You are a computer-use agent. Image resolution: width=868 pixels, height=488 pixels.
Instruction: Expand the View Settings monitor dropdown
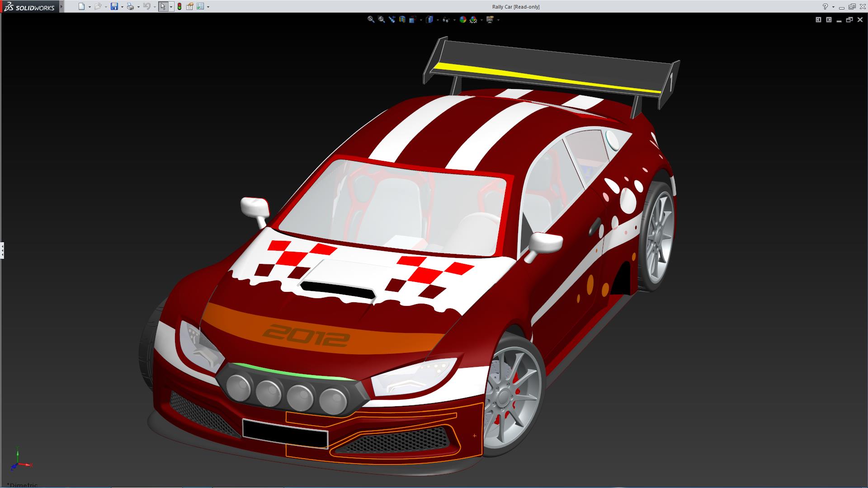coord(498,20)
